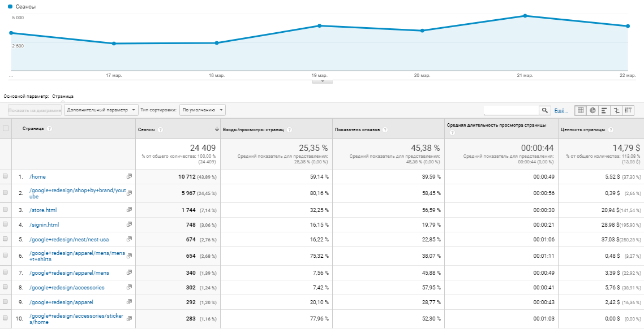Click help icon next to Сеансы column

(x=160, y=129)
